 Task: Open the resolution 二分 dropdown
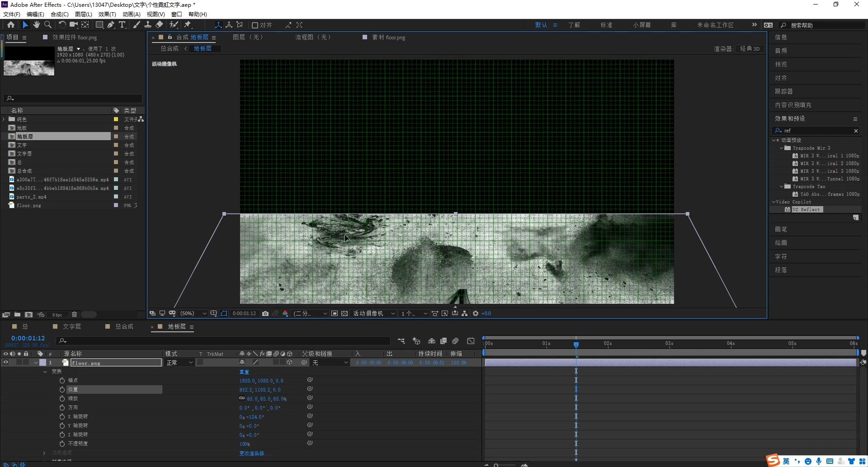point(310,313)
